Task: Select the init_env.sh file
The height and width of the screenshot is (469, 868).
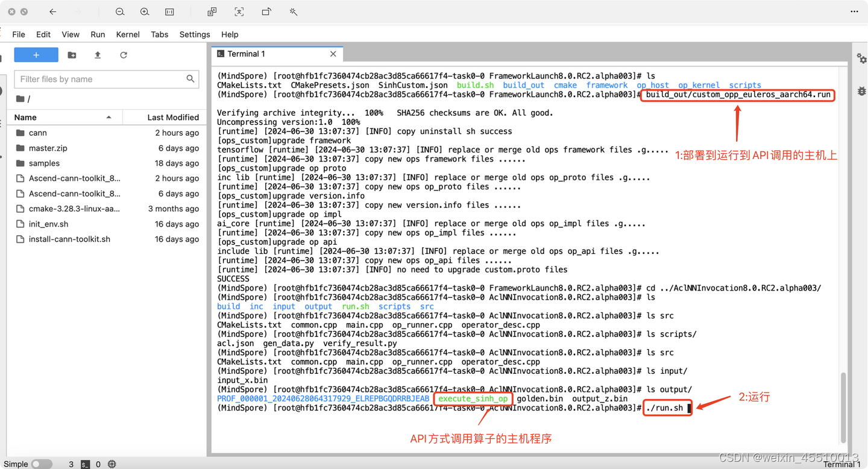Action: pos(106,224)
